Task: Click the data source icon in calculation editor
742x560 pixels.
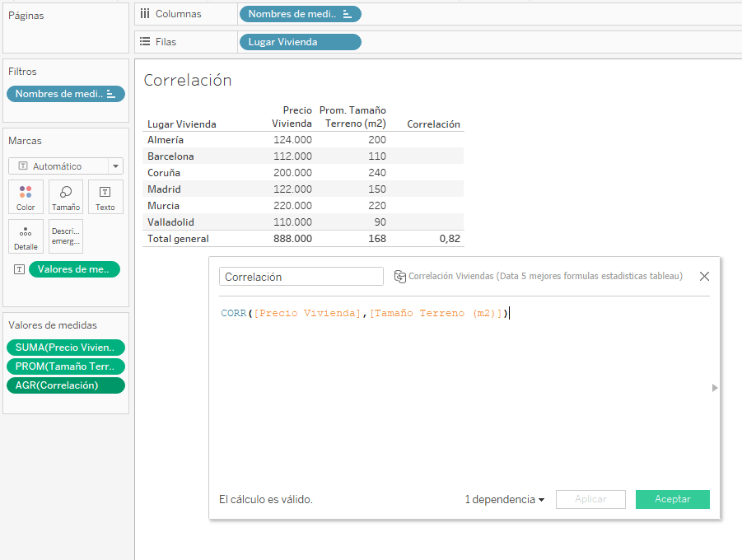Action: click(400, 277)
